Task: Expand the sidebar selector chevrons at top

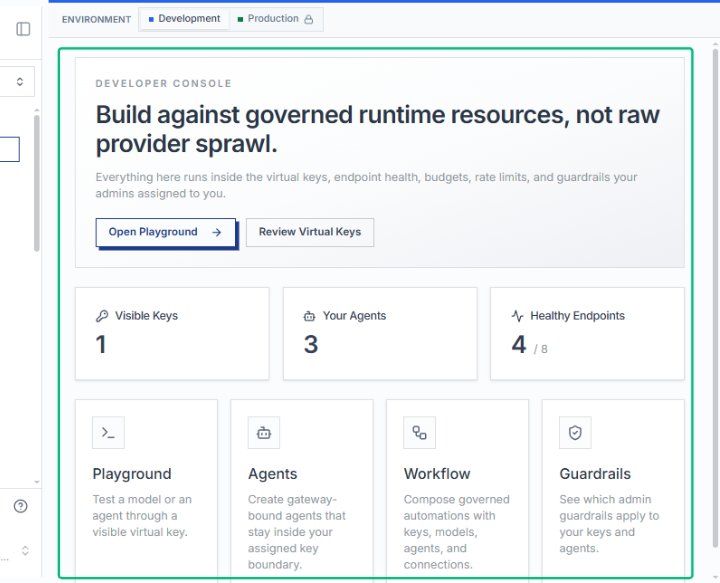Action: [20, 82]
